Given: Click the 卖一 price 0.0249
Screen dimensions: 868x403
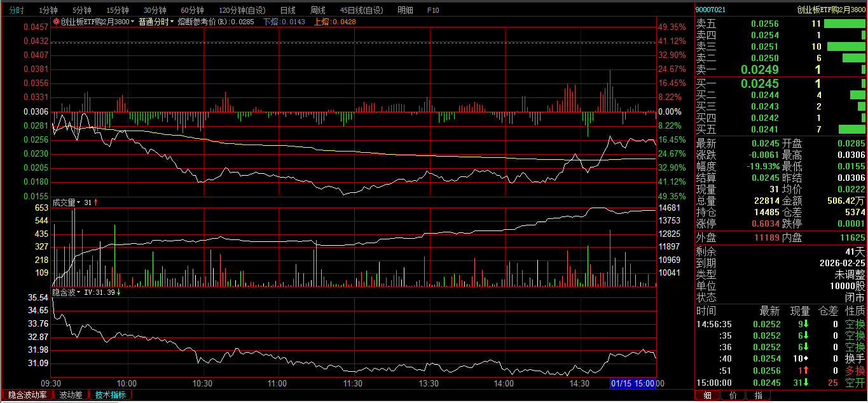Looking at the screenshot, I should [760, 69].
